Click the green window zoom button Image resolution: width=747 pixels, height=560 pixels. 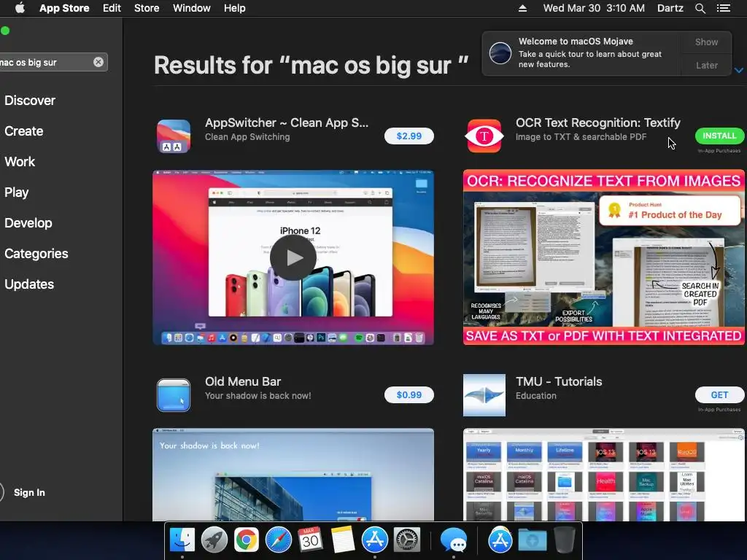click(x=5, y=31)
